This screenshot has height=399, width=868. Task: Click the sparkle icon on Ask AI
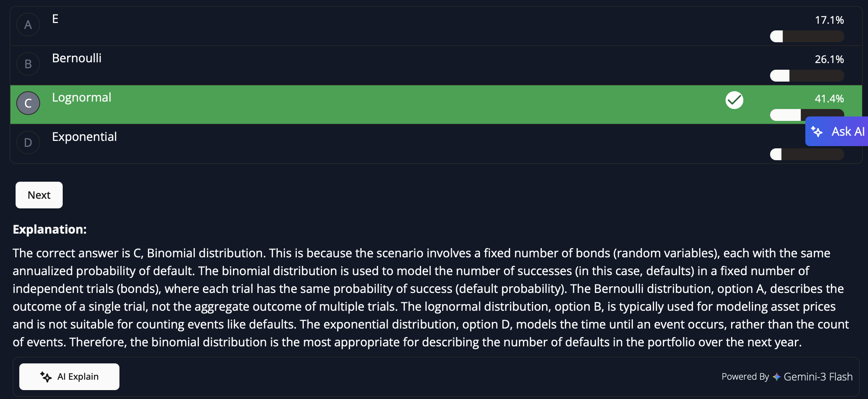[x=817, y=132]
